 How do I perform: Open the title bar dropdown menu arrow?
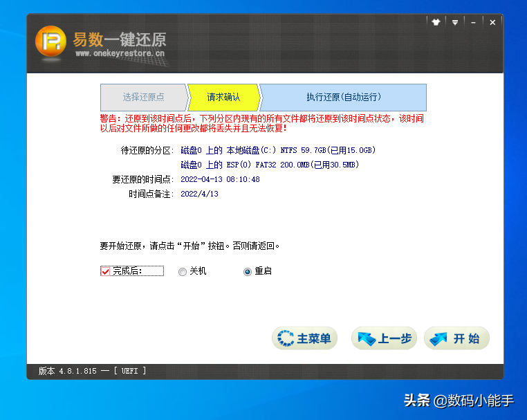(x=455, y=22)
